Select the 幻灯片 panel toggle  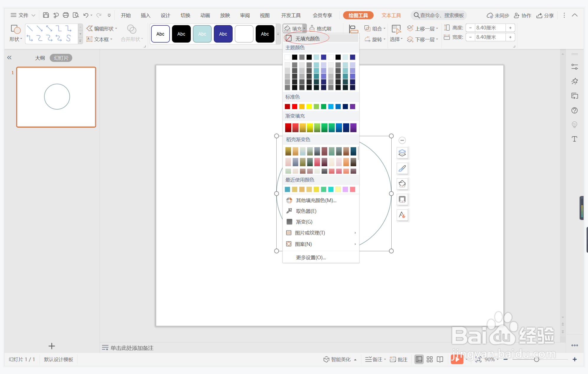pyautogui.click(x=61, y=58)
